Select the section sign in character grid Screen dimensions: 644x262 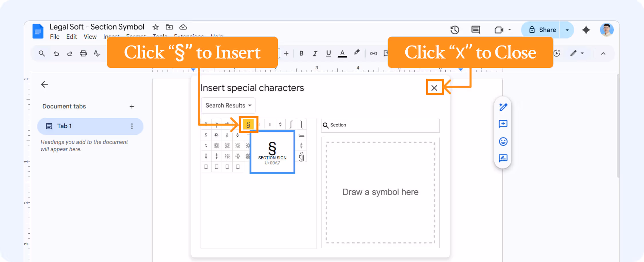pos(248,124)
